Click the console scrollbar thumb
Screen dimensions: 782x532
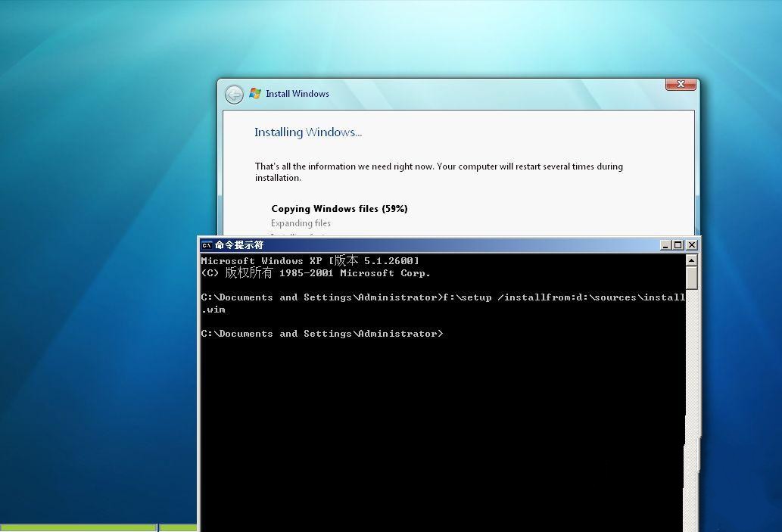point(691,277)
